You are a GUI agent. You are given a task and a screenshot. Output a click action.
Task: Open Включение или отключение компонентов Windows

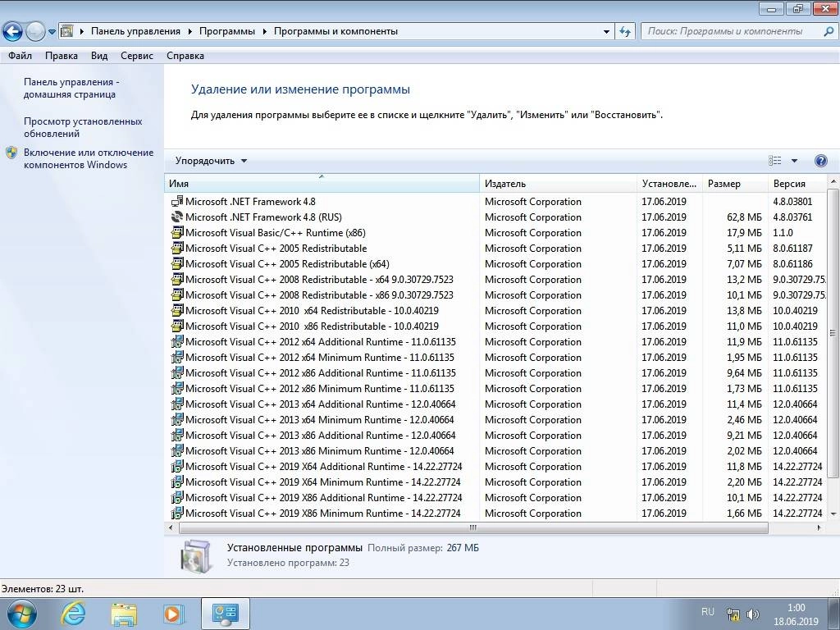[89, 158]
